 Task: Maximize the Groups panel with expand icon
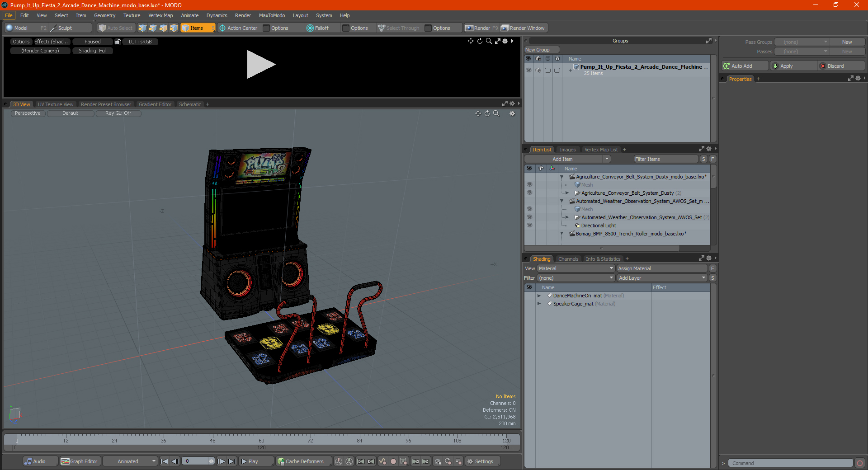point(708,41)
